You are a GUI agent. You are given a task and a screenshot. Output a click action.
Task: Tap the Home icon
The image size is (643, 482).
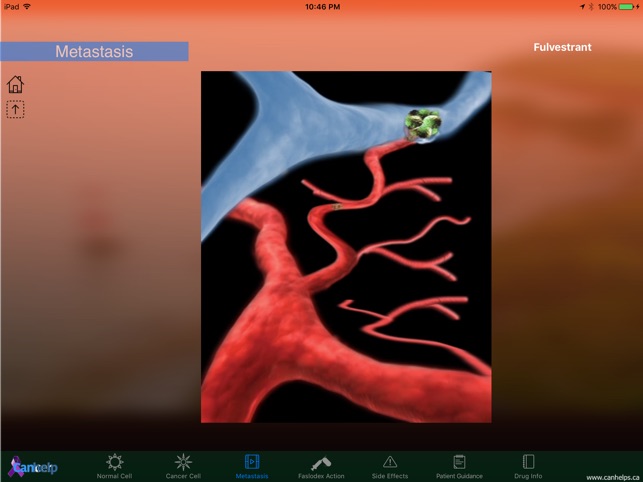tap(15, 84)
